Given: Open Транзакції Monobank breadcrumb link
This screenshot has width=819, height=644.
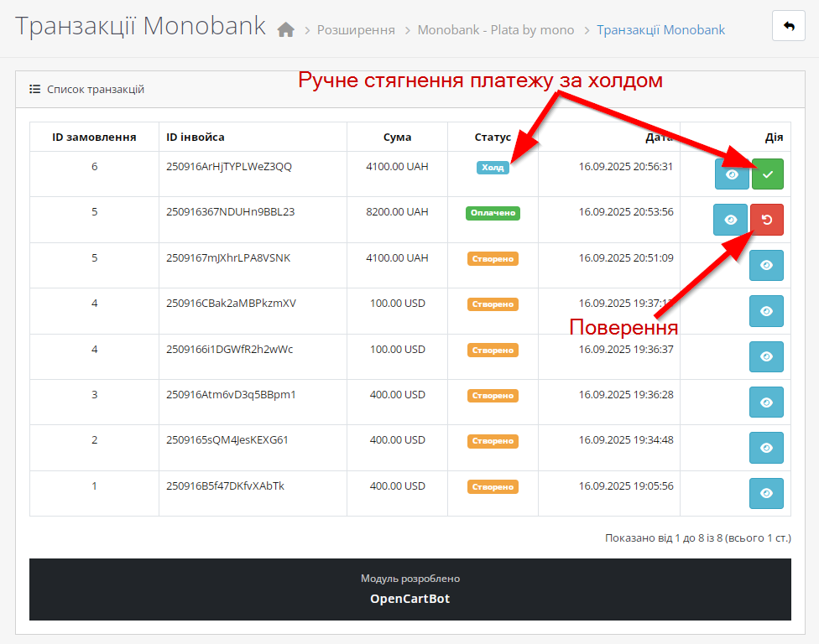Looking at the screenshot, I should coord(660,30).
